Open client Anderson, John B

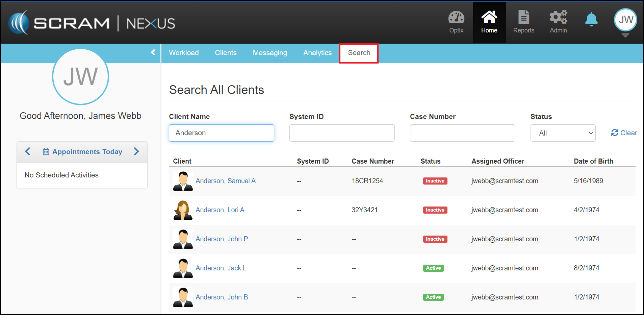tap(222, 297)
